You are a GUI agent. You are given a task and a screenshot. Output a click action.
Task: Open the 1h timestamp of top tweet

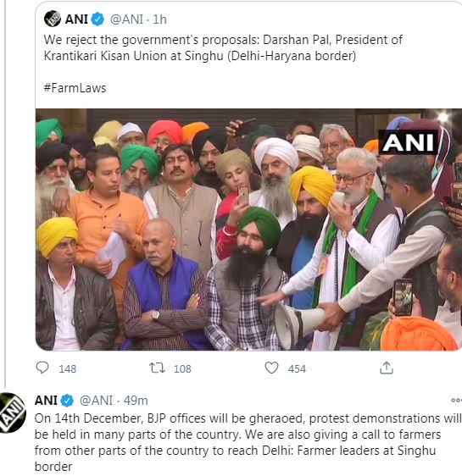coord(159,19)
